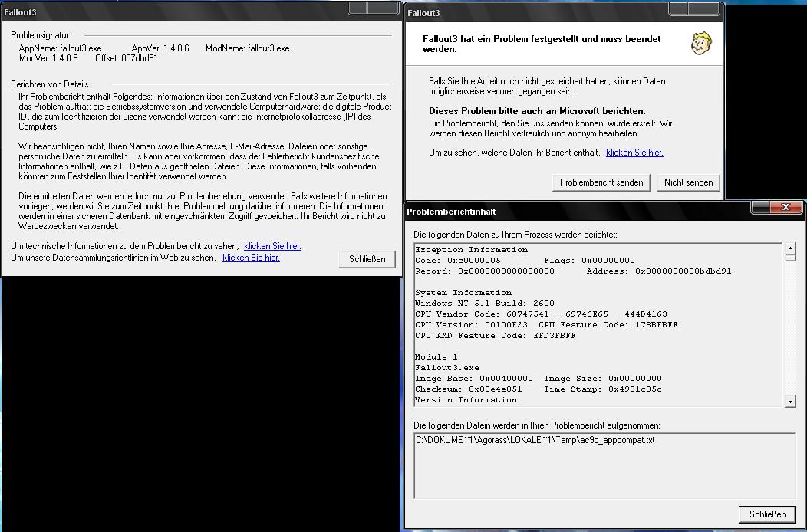Screen dimensions: 807x532
Task: Send the report with Problembericht senden
Action: tap(601, 182)
